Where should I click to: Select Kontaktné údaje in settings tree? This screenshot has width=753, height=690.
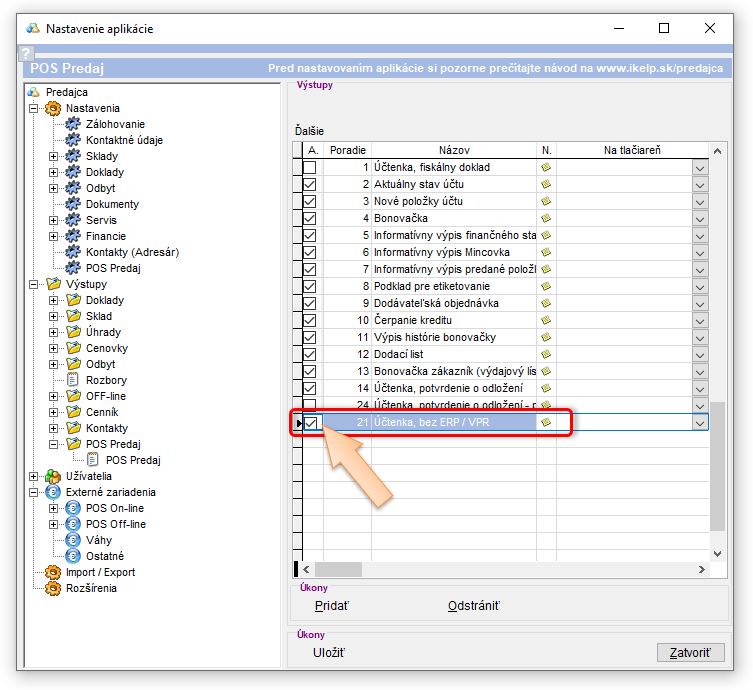tap(124, 140)
